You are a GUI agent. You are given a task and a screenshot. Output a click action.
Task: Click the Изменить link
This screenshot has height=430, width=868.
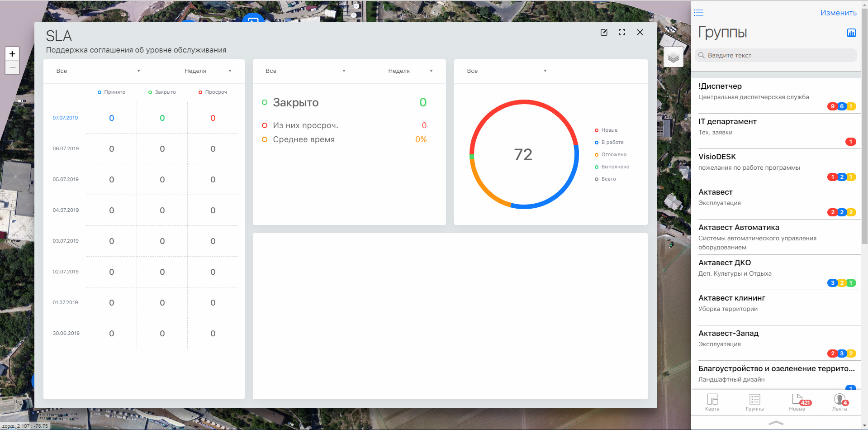(x=839, y=13)
